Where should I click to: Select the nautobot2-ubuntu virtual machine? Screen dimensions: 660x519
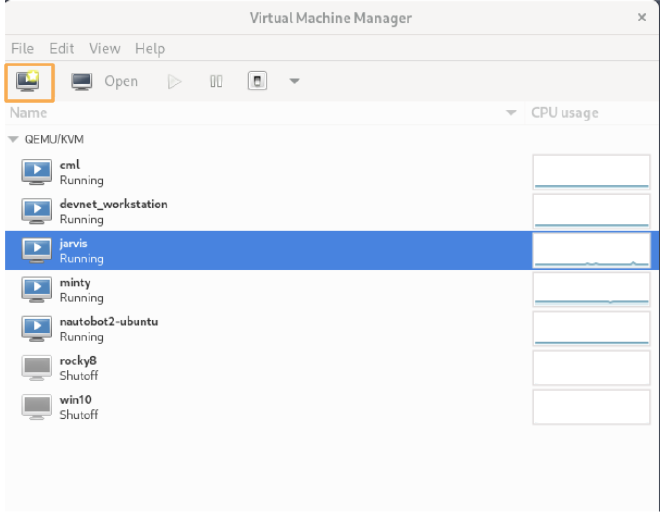coord(330,329)
